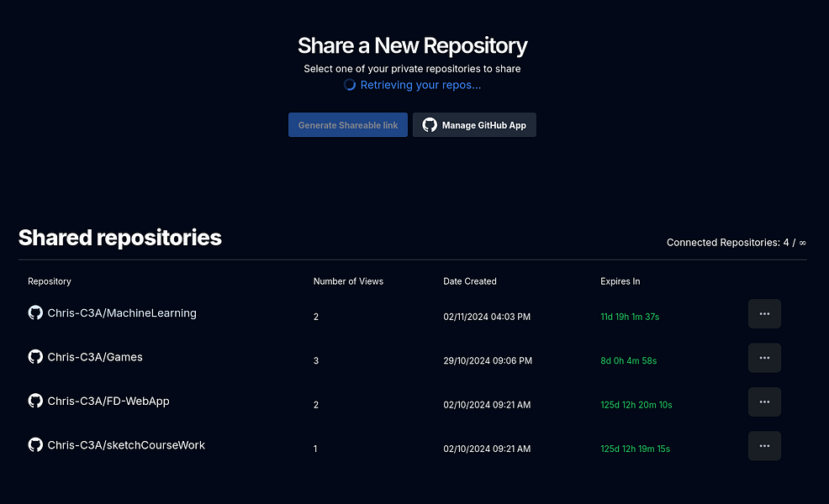This screenshot has height=504, width=829.
Task: Click the GitHub icon beside Chris-C3A/FD-WebApp
Action: coord(35,401)
